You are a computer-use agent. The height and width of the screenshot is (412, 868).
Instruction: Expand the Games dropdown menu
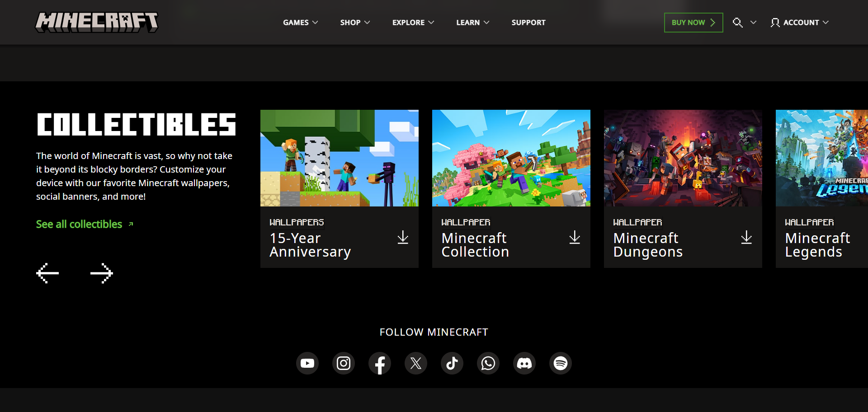pos(300,23)
